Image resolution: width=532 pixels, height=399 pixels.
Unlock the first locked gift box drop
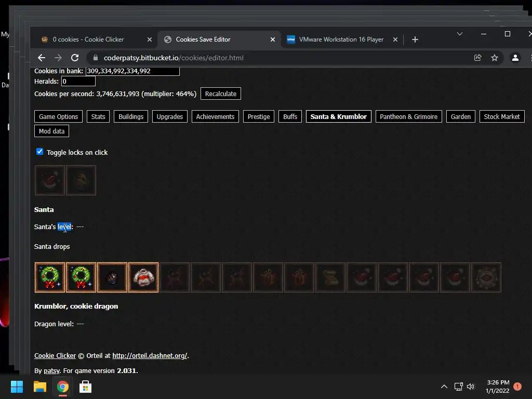click(268, 277)
